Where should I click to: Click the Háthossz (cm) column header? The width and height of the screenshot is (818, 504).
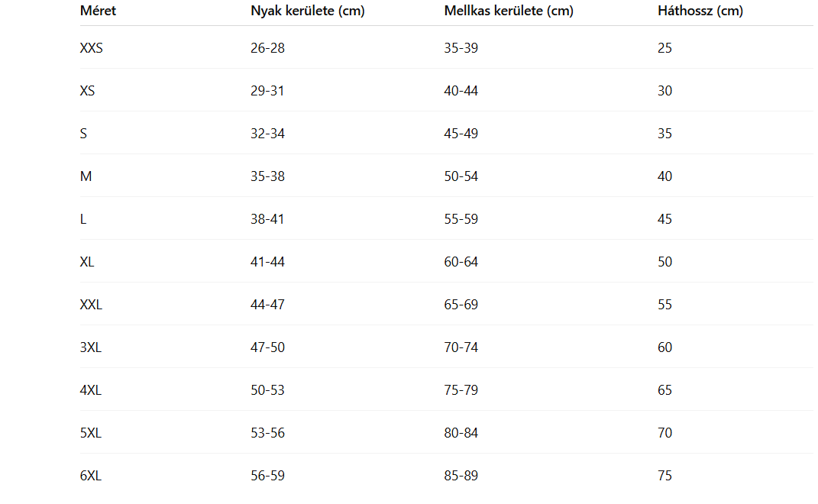click(700, 11)
